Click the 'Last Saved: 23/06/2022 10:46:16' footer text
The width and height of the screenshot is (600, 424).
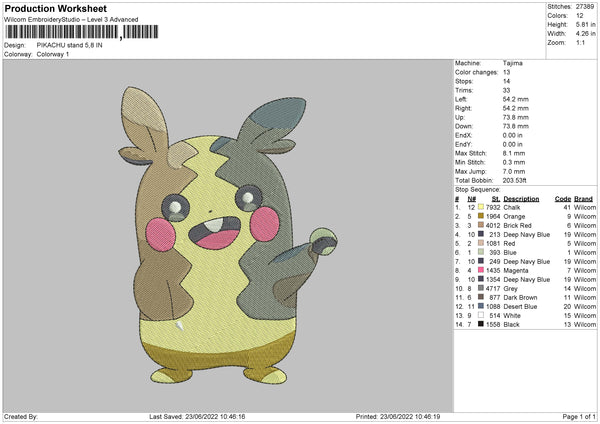coord(197,416)
